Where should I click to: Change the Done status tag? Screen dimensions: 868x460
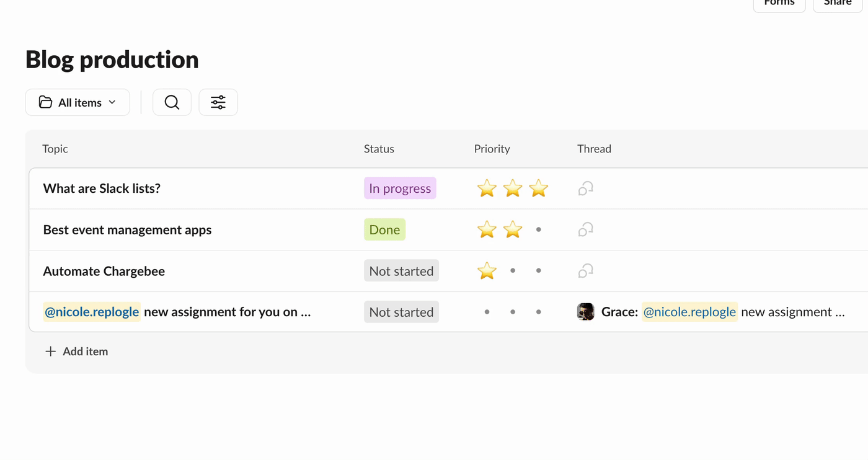(384, 230)
